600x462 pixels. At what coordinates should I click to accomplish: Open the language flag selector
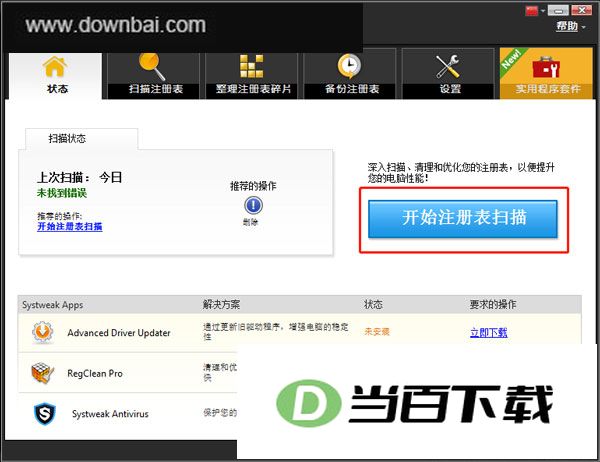pos(535,10)
